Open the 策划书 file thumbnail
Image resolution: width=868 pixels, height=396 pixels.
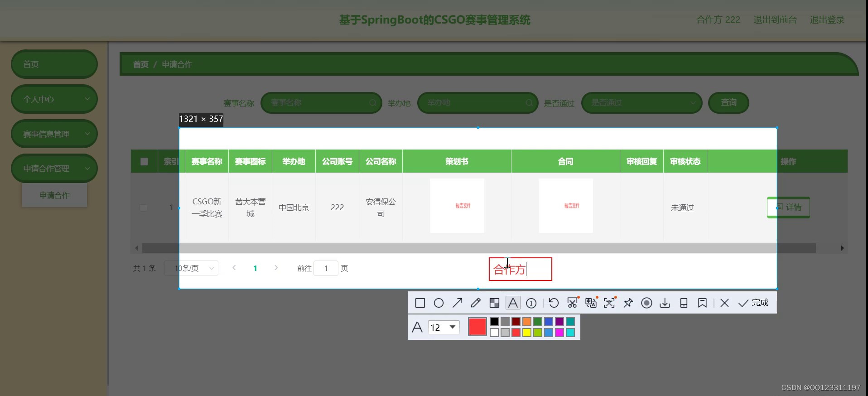(x=457, y=206)
